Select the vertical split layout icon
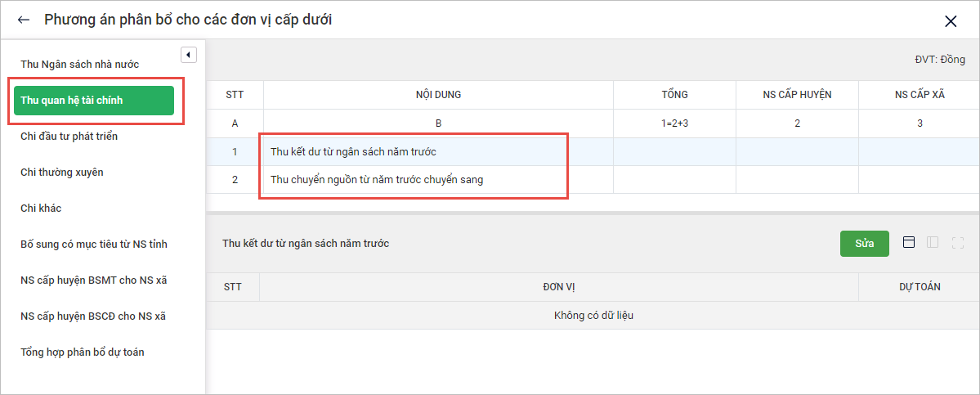980x395 pixels. click(x=933, y=242)
